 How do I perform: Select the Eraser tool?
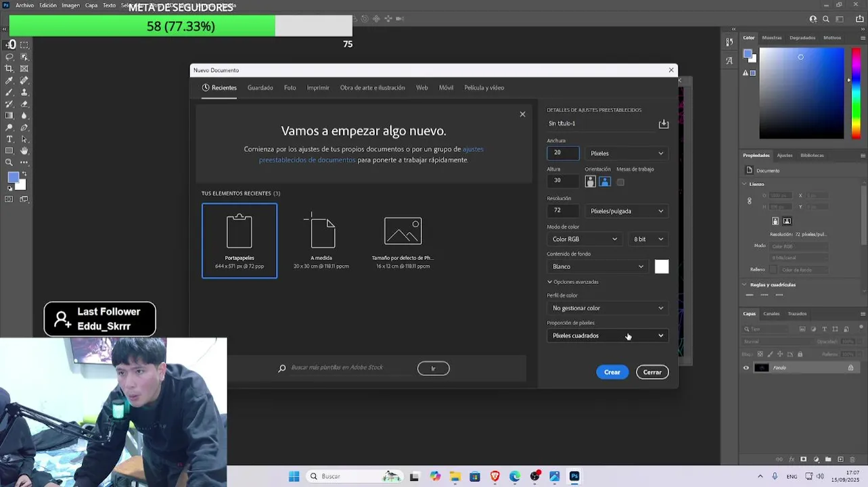coord(24,104)
